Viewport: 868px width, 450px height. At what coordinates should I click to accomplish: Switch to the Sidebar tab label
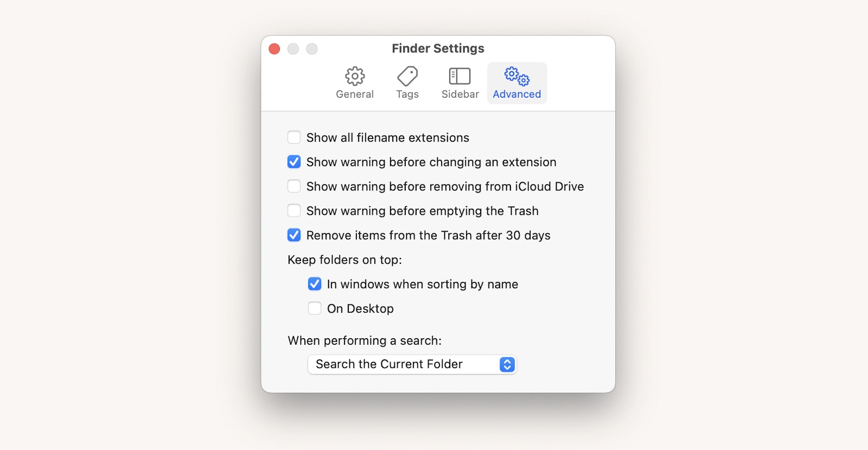[460, 94]
